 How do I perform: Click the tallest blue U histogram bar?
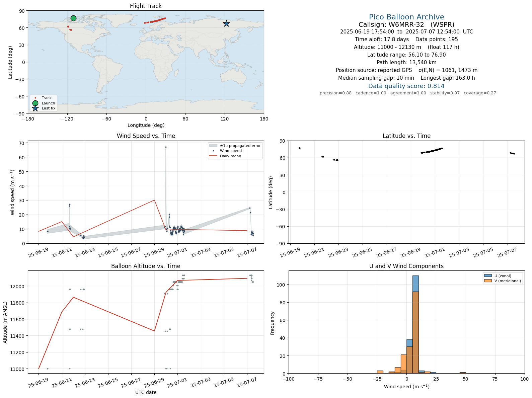pos(415,324)
